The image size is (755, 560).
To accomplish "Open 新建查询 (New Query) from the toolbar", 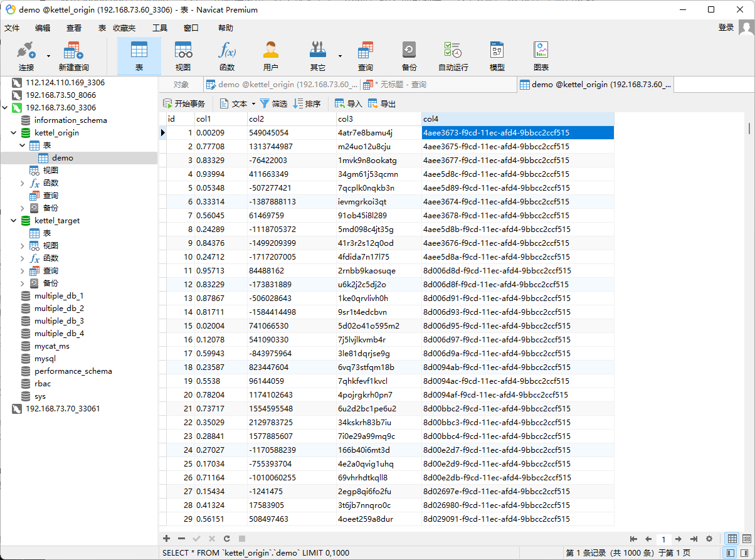I will [73, 55].
